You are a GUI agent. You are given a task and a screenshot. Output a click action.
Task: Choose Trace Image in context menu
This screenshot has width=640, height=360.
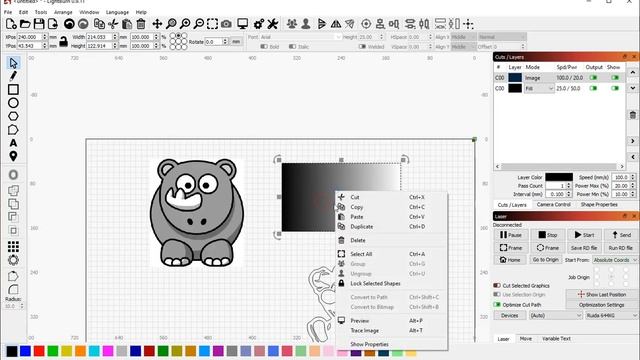point(364,331)
